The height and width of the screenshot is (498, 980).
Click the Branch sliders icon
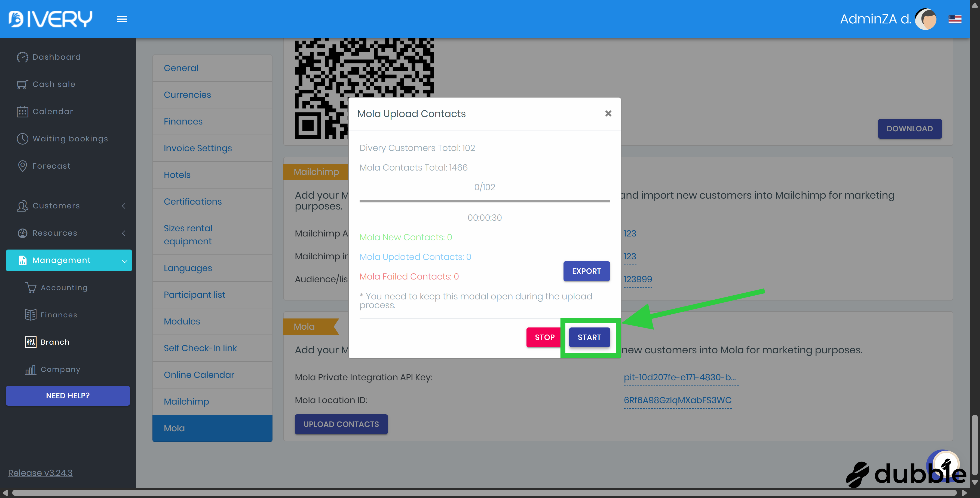click(x=30, y=342)
